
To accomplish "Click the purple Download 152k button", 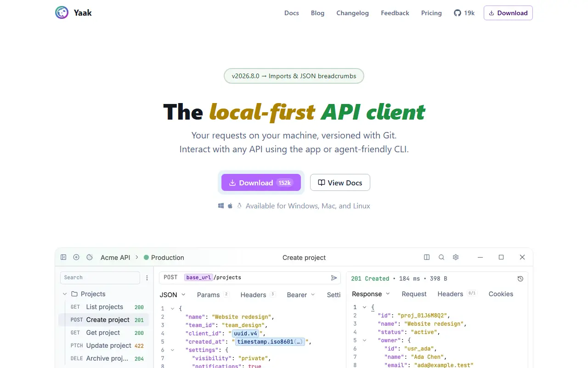I will tap(261, 183).
